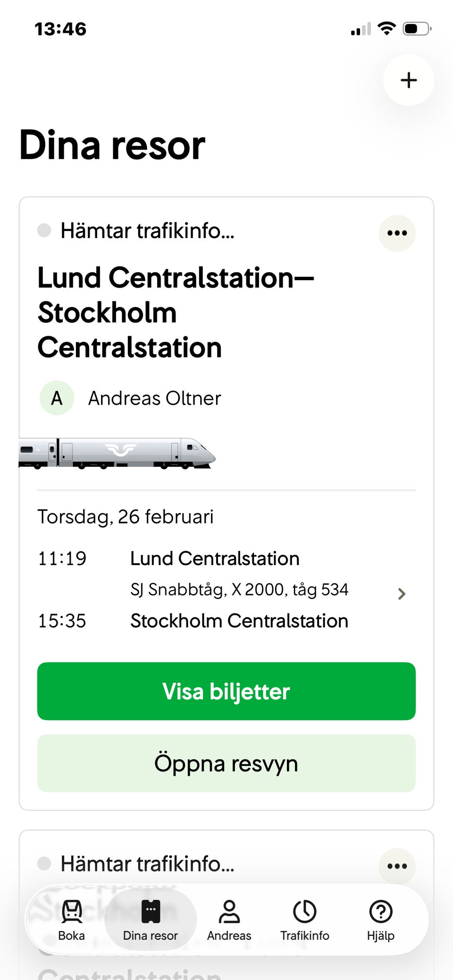The width and height of the screenshot is (453, 980).
Task: Tap the Andreas profile icon
Action: tap(229, 911)
